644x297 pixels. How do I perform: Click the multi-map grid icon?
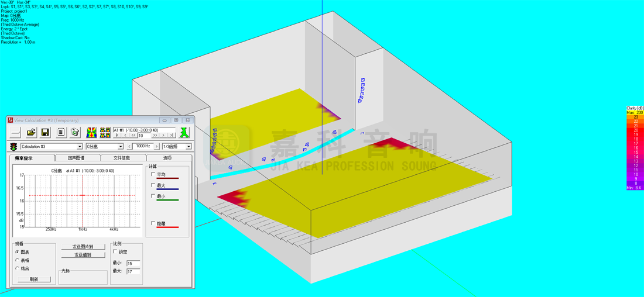click(x=105, y=133)
